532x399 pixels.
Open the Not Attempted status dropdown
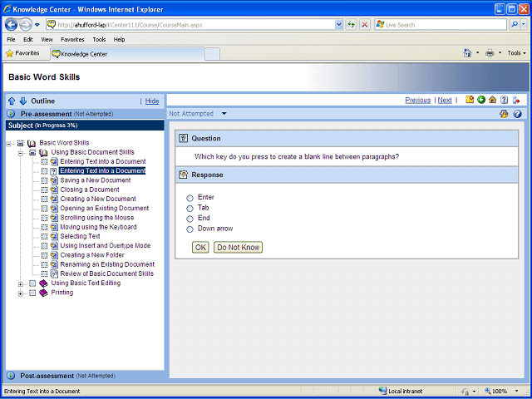[x=224, y=114]
